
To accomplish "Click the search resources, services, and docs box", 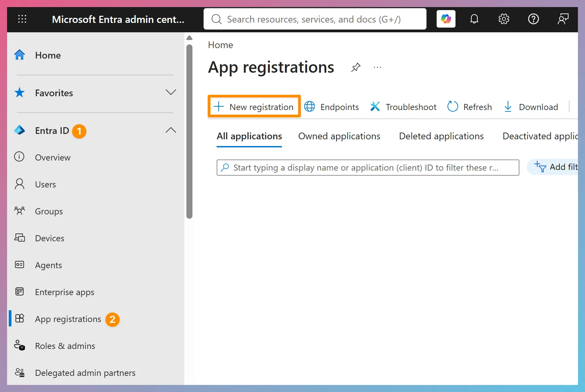I will coord(315,19).
